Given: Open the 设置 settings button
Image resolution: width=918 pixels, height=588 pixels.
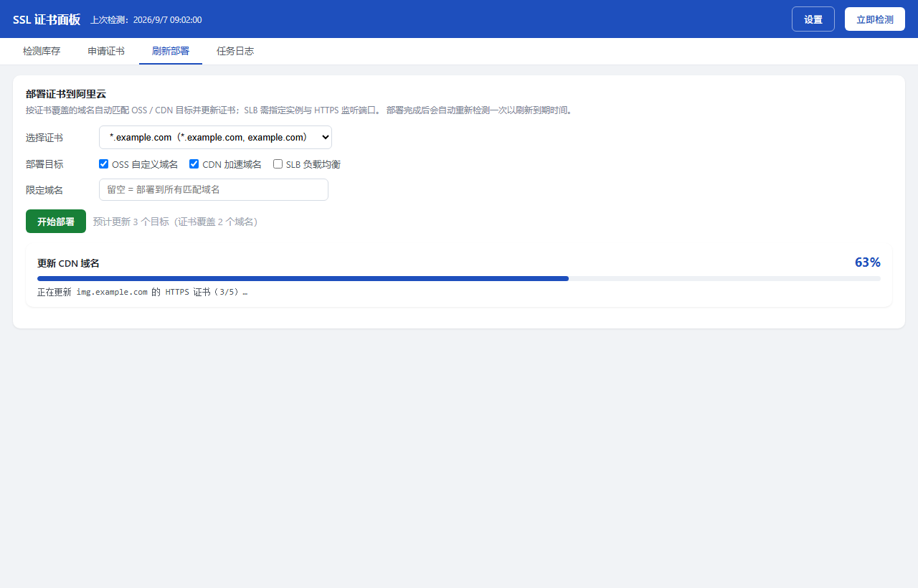Looking at the screenshot, I should tap(813, 19).
